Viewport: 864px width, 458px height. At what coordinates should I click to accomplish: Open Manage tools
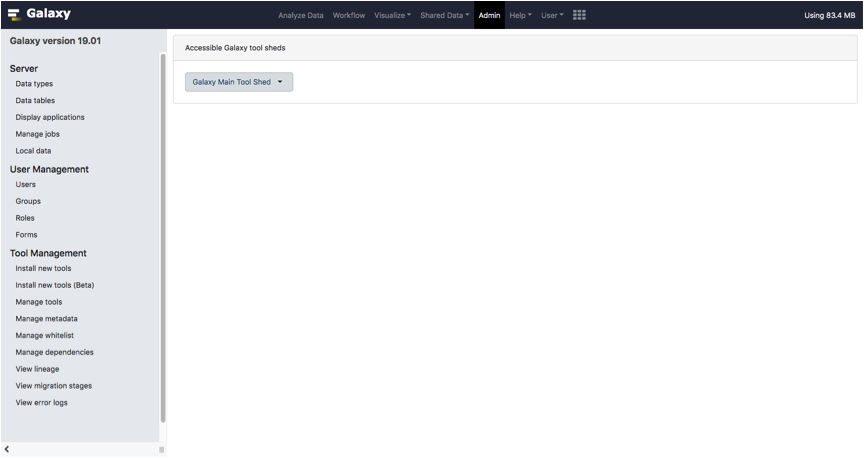[39, 302]
